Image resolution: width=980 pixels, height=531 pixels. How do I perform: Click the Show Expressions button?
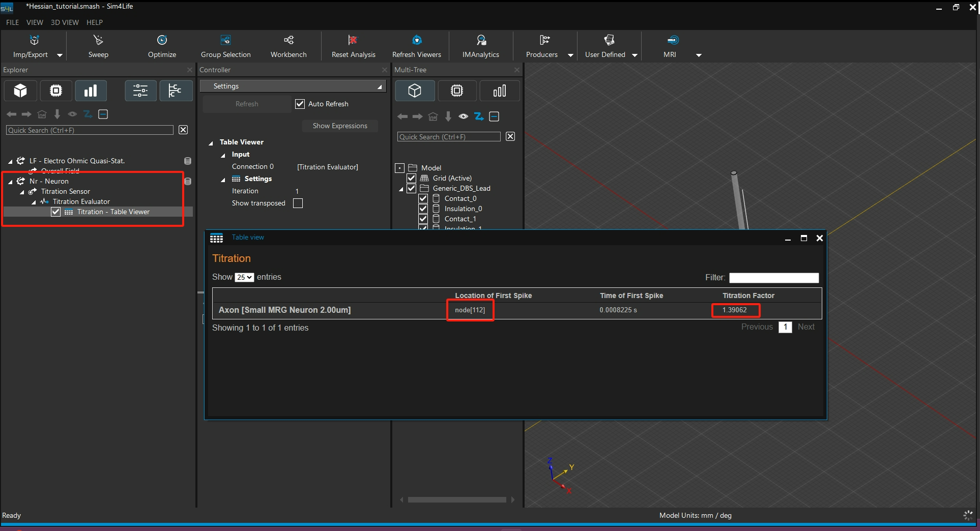point(340,126)
